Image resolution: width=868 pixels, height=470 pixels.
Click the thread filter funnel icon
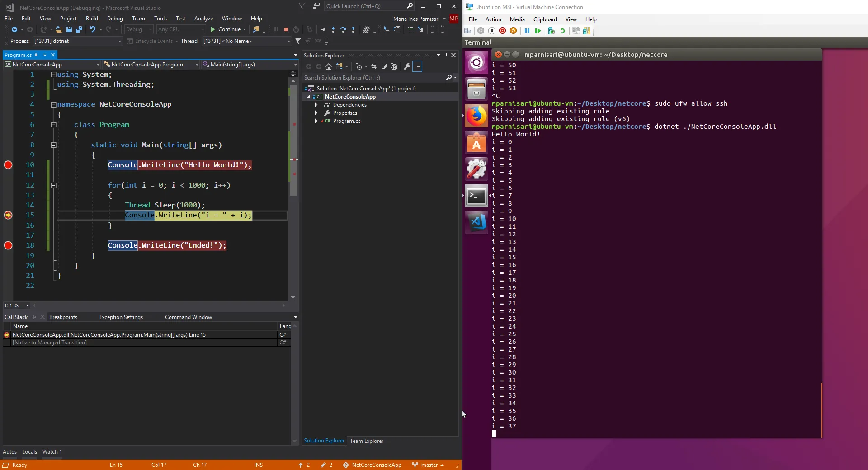pyautogui.click(x=298, y=41)
